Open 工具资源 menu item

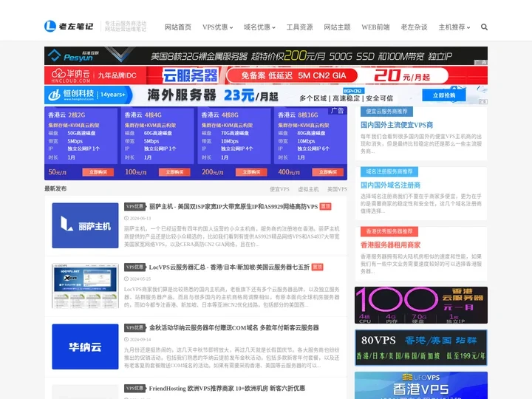299,27
